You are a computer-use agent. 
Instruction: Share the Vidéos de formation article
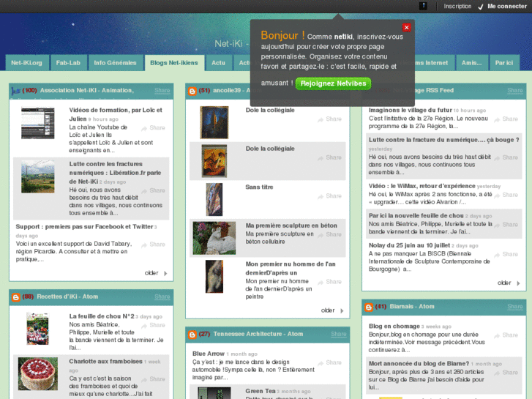click(153, 127)
